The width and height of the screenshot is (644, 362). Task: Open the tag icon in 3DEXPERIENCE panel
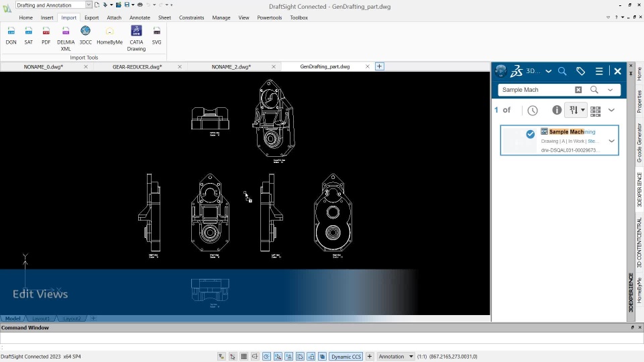point(580,71)
